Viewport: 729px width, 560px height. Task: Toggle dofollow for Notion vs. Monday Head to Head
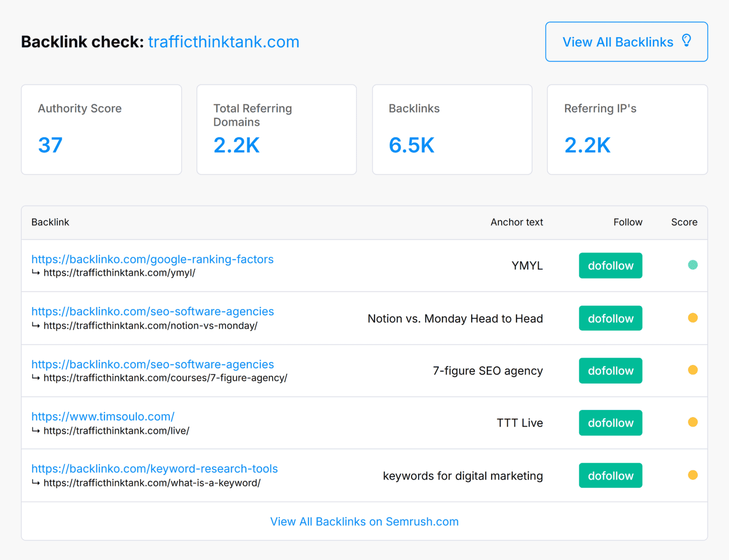610,318
